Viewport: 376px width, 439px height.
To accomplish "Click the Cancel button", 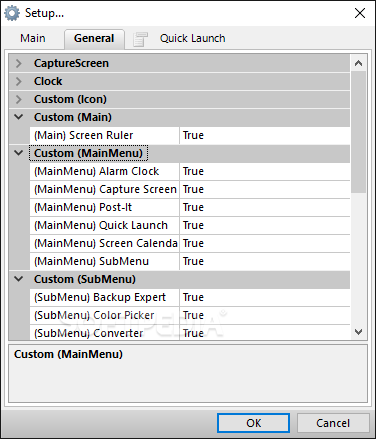I will [333, 423].
